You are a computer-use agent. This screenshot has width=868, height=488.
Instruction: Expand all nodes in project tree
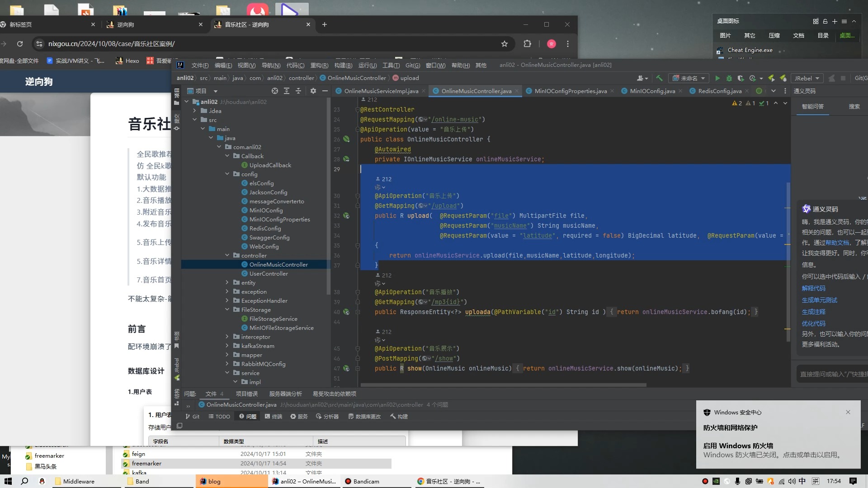click(287, 91)
